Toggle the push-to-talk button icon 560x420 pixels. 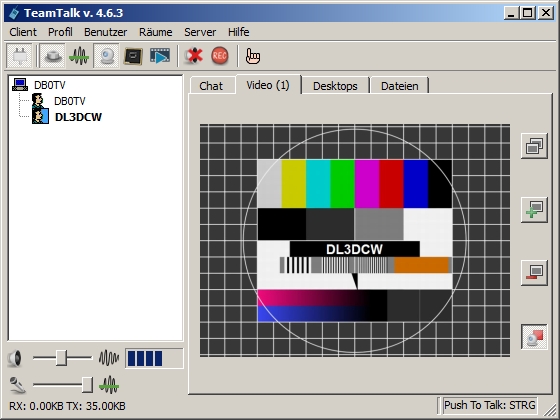pyautogui.click(x=52, y=56)
